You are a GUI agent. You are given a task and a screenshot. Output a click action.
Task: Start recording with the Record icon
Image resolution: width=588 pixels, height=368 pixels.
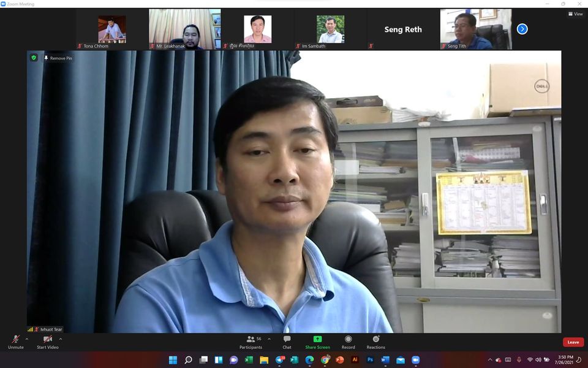click(348, 342)
